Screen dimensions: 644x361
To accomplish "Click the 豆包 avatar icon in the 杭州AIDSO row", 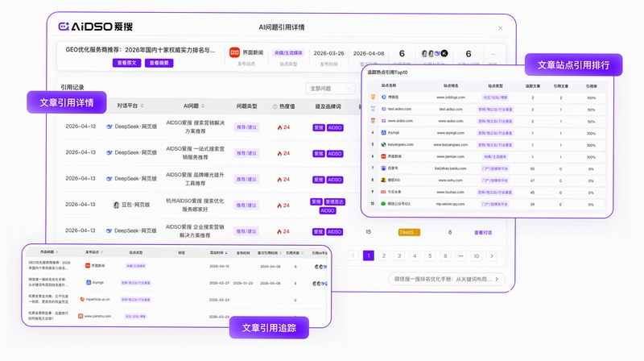I will (116, 205).
